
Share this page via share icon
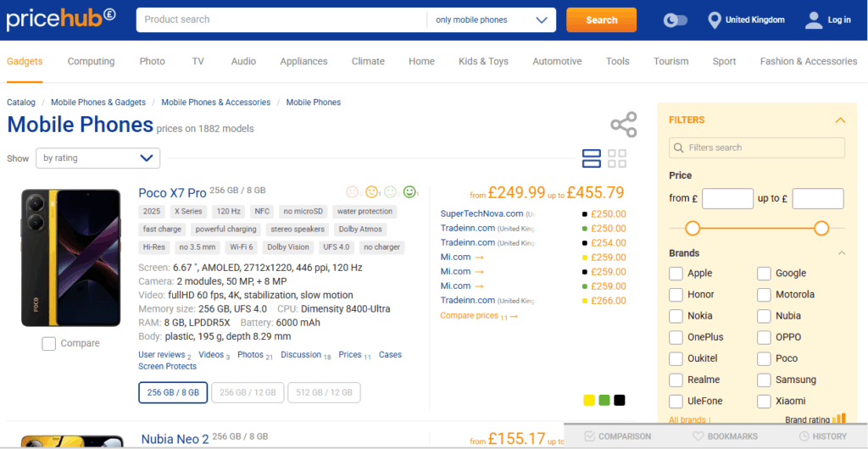(x=624, y=125)
